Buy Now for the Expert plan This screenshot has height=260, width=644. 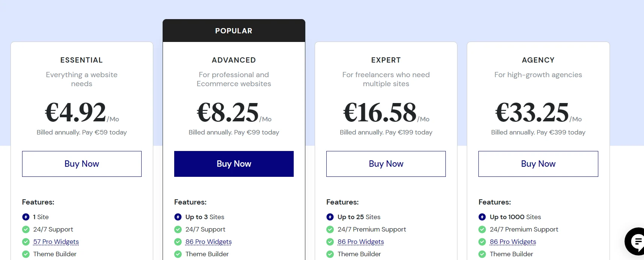[386, 164]
